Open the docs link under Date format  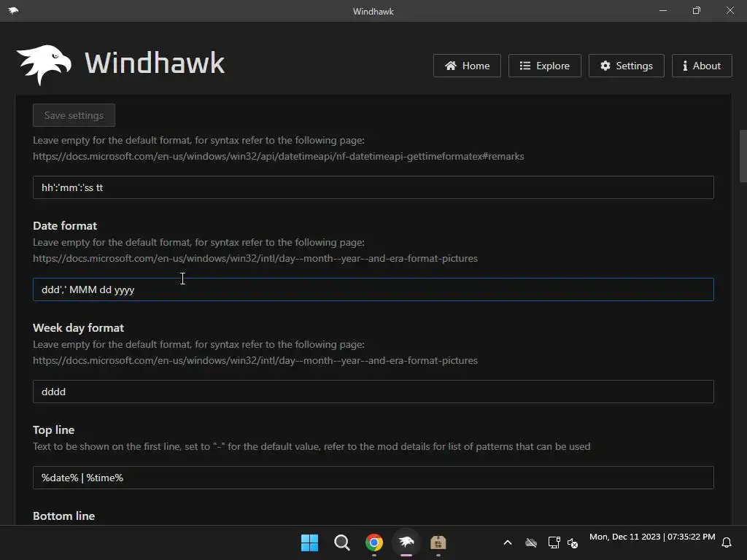pyautogui.click(x=255, y=258)
